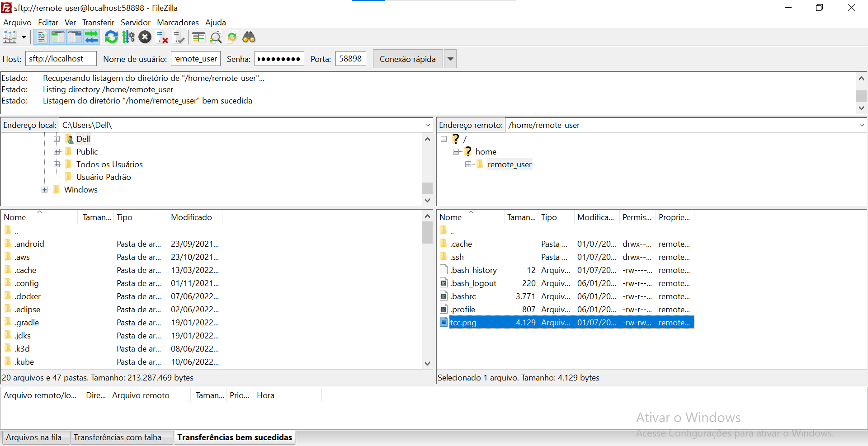Open the Arquivo menu
The image size is (868, 446).
17,23
